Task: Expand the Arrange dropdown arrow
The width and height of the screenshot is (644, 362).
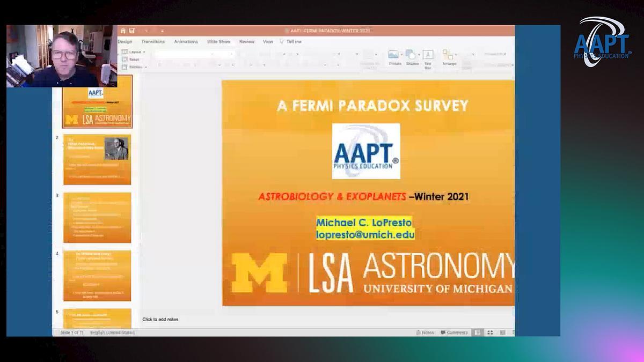Action: [455, 55]
